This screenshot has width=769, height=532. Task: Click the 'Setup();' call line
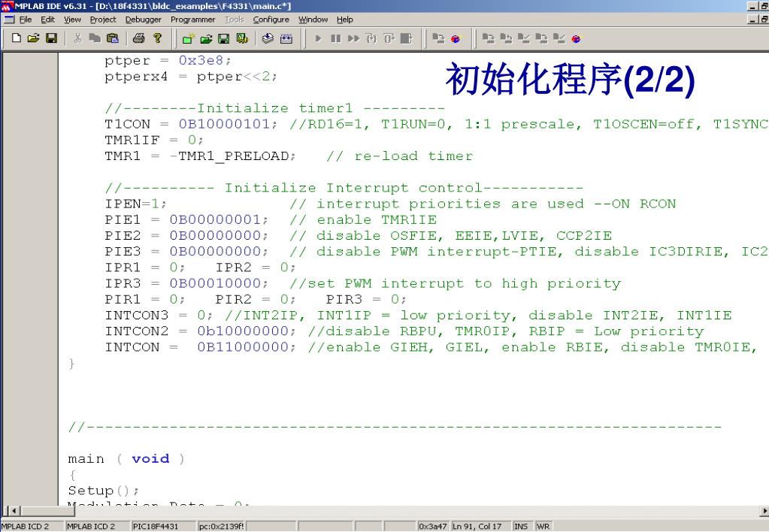[x=103, y=491]
